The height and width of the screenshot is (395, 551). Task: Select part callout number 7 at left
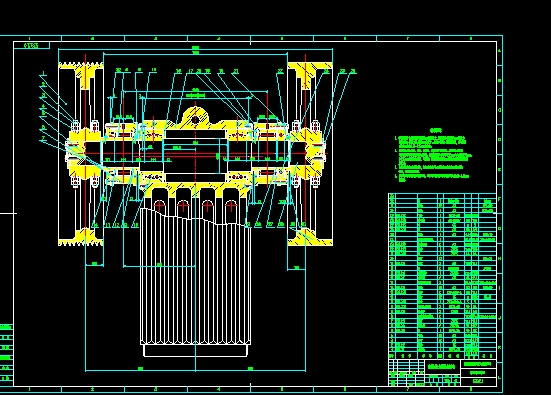(x=44, y=138)
